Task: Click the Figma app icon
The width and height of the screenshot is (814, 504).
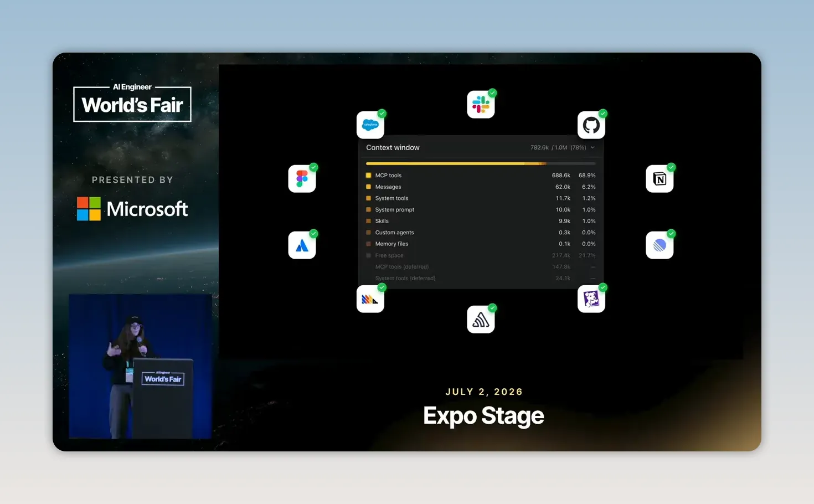Action: click(x=302, y=179)
